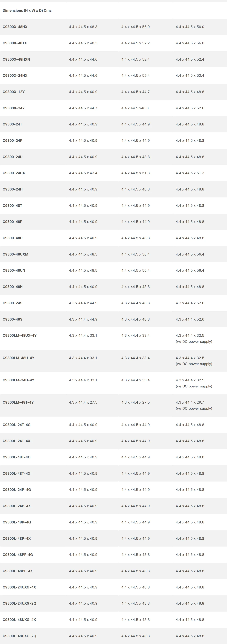Select the C9300-48UN row label
Screen dimensions: 227x644
14,270
